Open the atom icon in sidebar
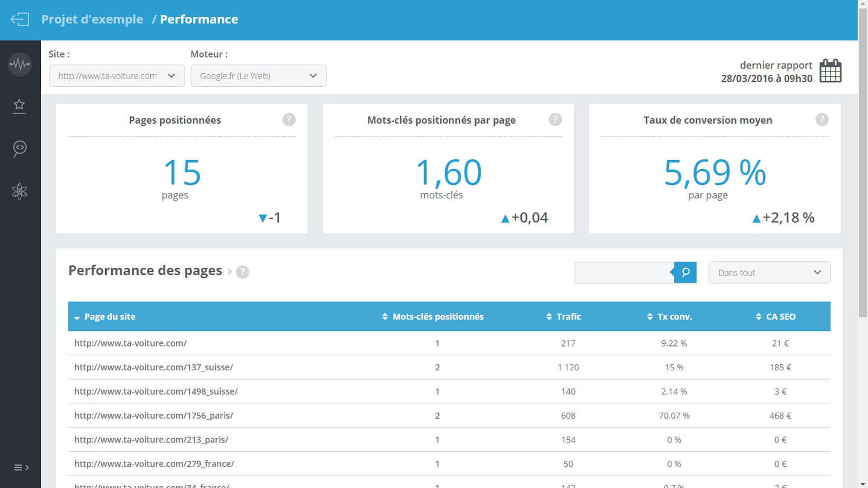Image resolution: width=868 pixels, height=488 pixels. pyautogui.click(x=20, y=191)
